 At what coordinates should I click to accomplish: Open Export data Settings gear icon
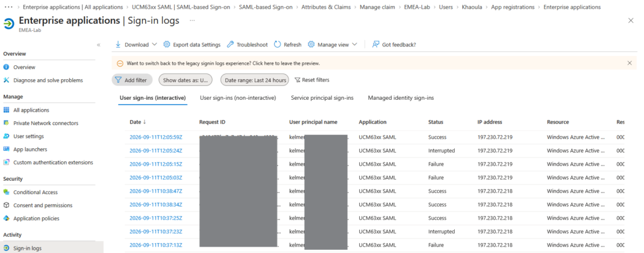[167, 45]
